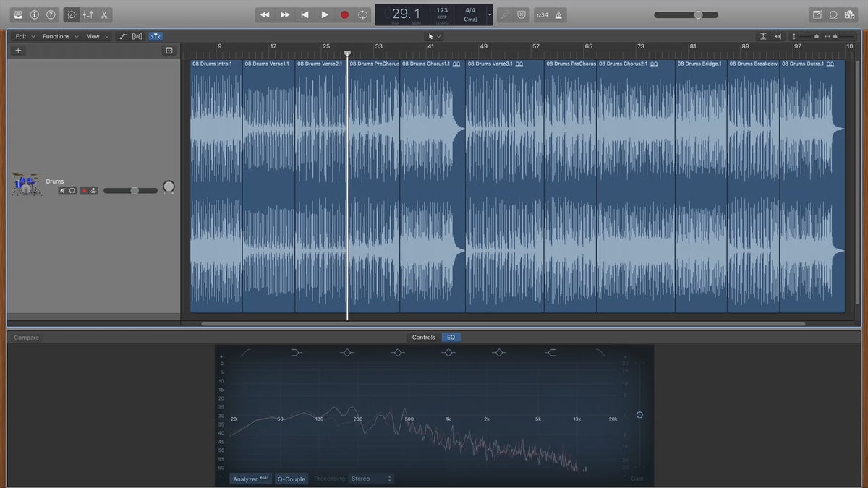This screenshot has width=868, height=488.
Task: Click the drum kit track icon
Action: point(26,184)
